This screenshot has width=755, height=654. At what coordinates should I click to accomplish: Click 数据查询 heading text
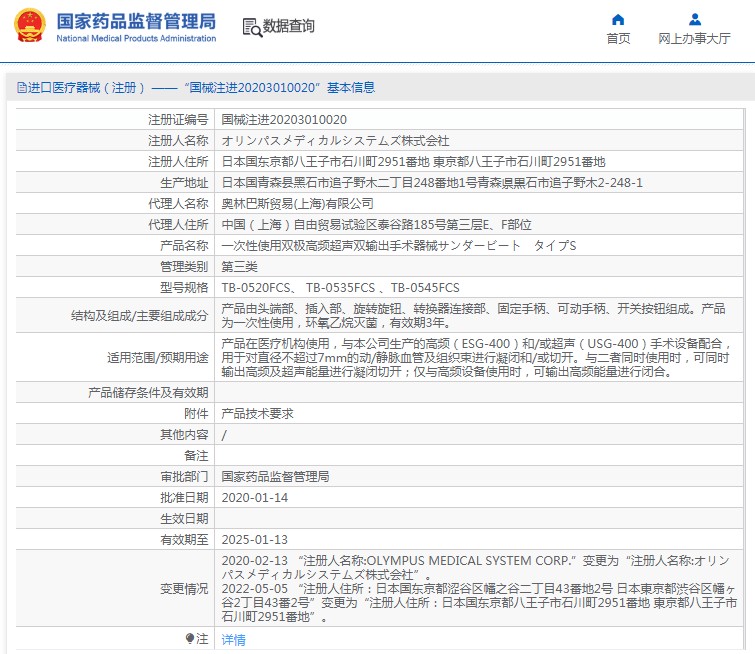(x=288, y=26)
